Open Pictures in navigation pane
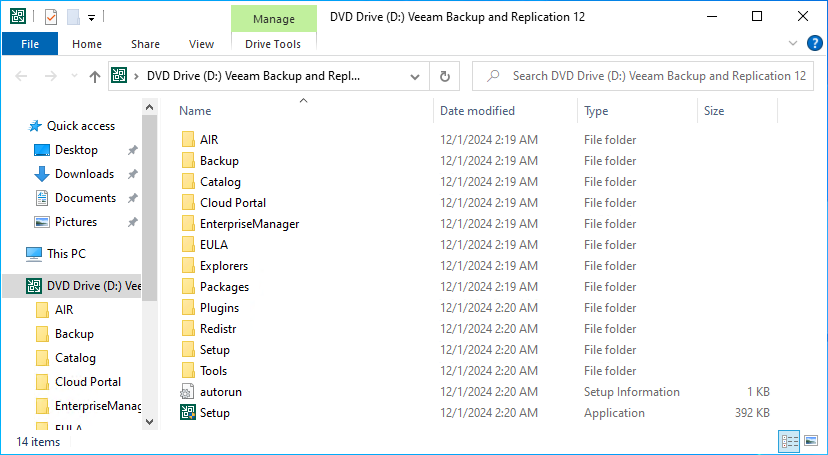Screen dimensions: 828x455 point(76,222)
